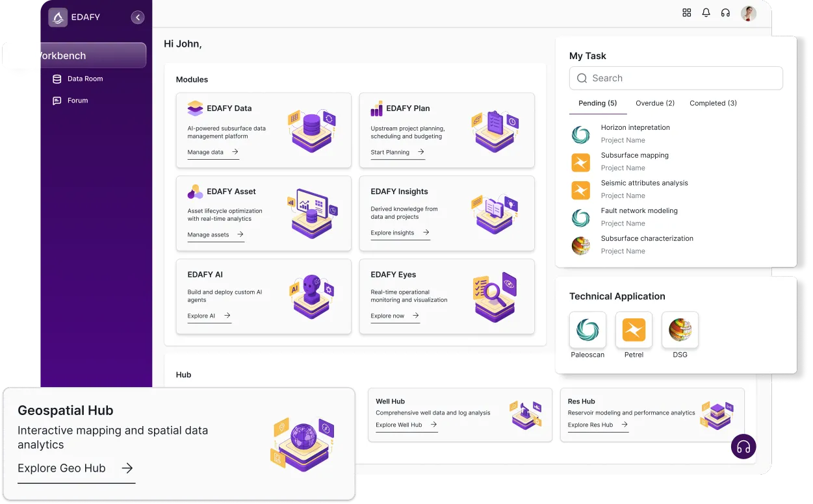Click the headset support icon in header
The height and width of the screenshot is (504, 813).
tap(725, 12)
